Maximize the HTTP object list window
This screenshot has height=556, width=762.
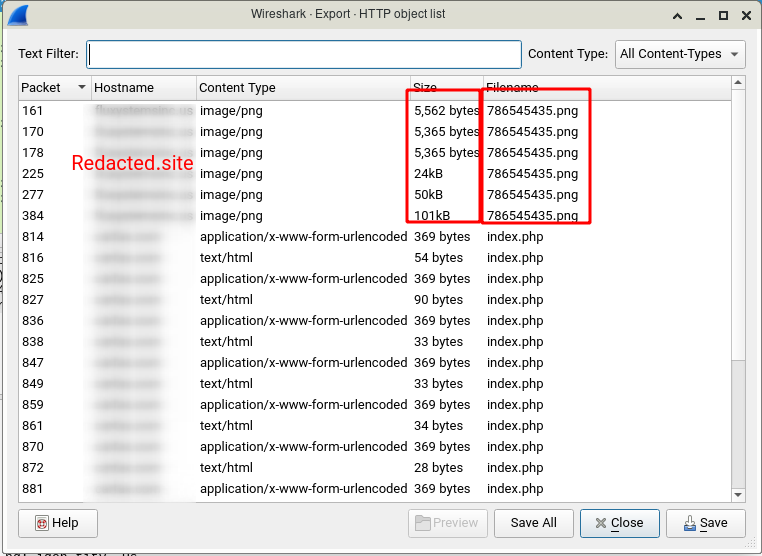(723, 16)
